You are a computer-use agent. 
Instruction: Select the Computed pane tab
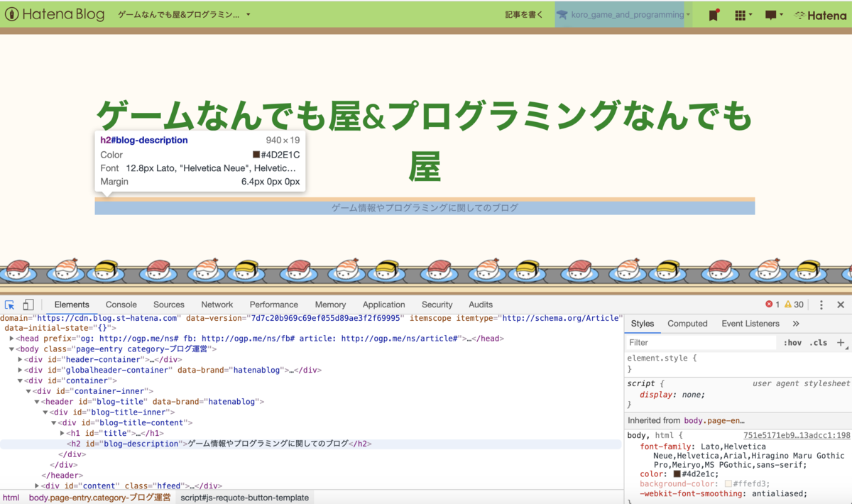(x=687, y=324)
